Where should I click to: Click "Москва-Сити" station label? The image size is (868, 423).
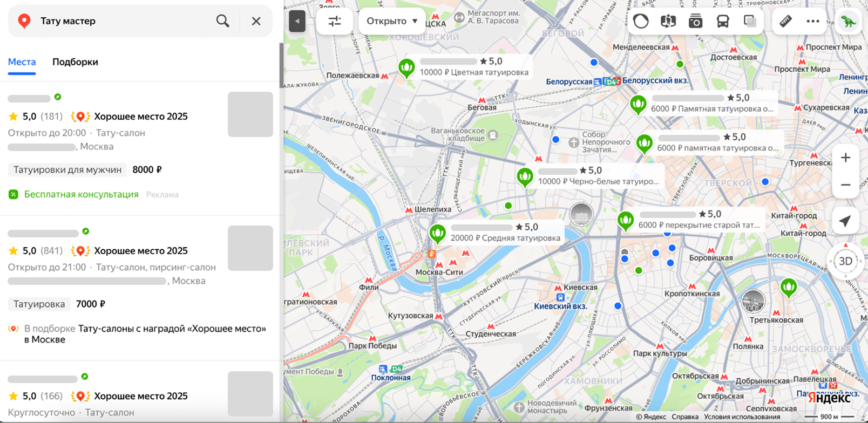coord(439,272)
